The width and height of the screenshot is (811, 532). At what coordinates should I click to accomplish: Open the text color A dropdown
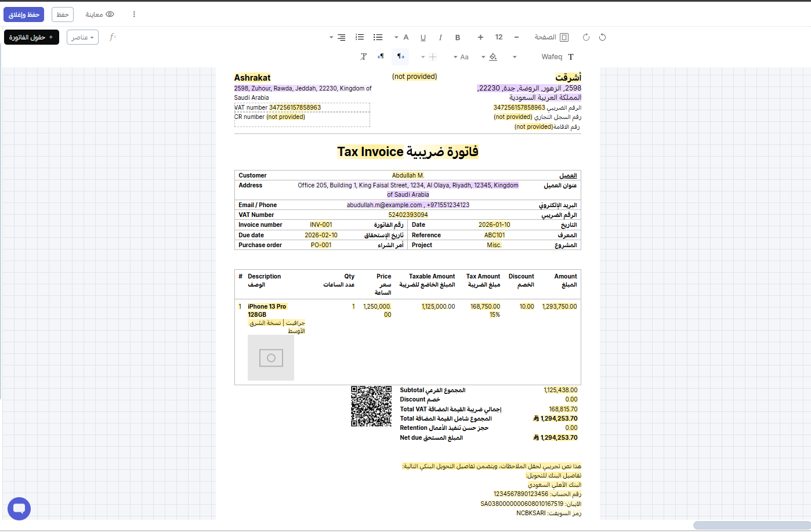(x=402, y=37)
